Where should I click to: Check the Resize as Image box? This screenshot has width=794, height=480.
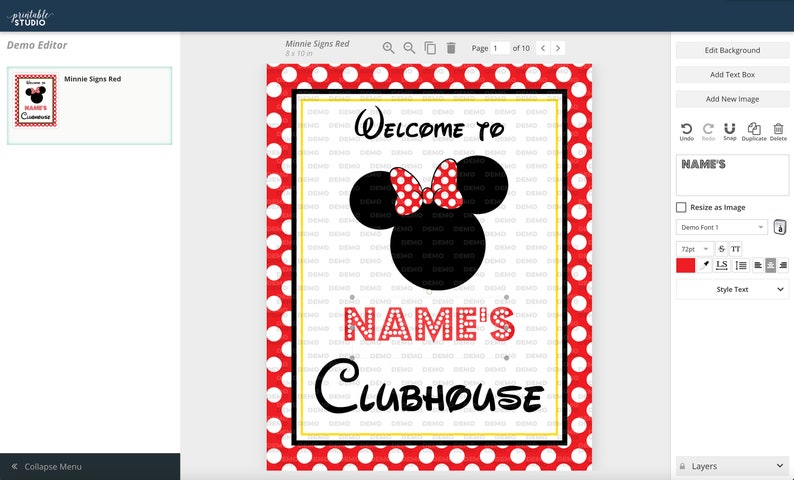(x=681, y=207)
